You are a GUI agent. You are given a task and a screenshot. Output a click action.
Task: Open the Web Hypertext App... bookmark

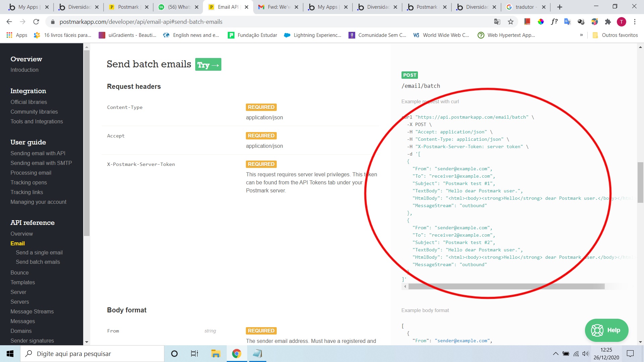(x=506, y=35)
